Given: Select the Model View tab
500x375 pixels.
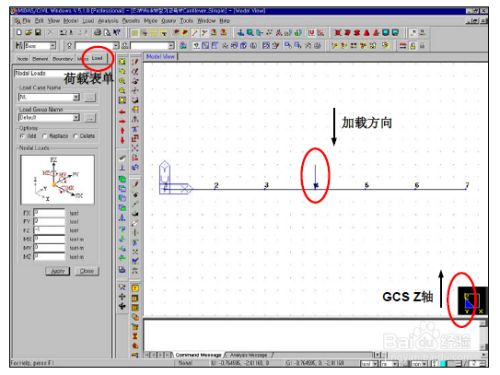Looking at the screenshot, I should [x=160, y=57].
